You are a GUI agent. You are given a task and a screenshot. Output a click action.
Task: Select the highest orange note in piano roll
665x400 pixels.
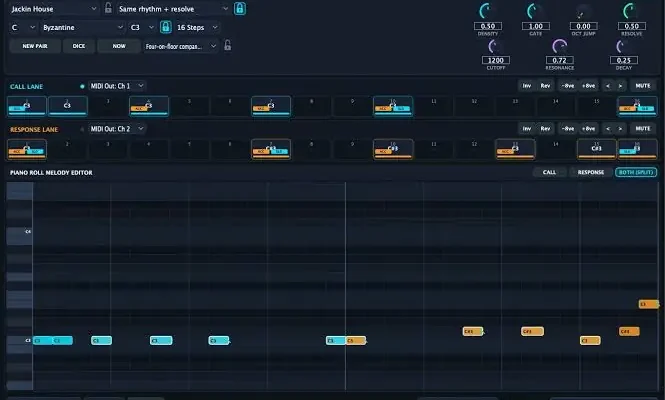pyautogui.click(x=649, y=304)
